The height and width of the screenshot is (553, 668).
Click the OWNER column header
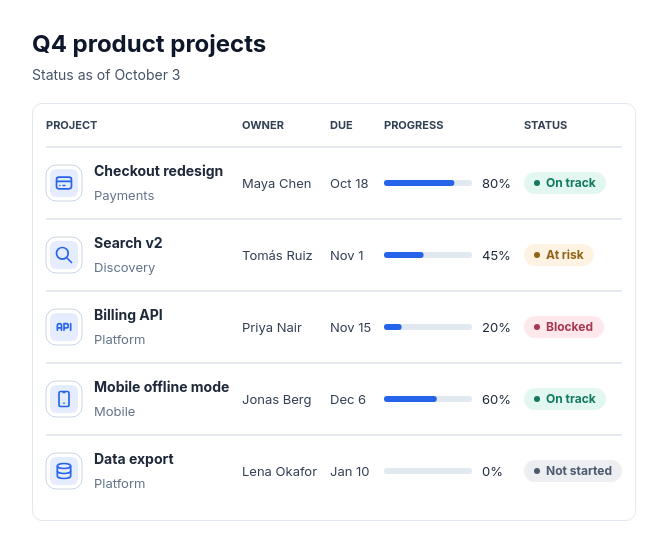263,125
